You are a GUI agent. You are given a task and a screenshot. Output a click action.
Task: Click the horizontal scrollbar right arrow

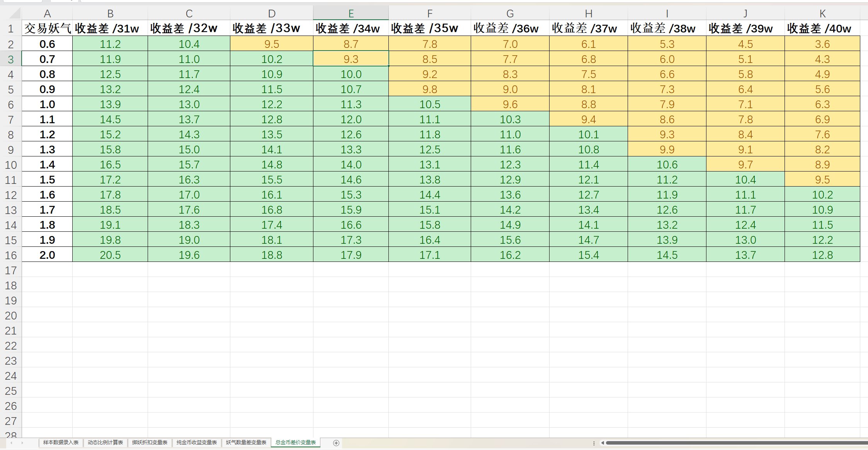[x=866, y=443]
